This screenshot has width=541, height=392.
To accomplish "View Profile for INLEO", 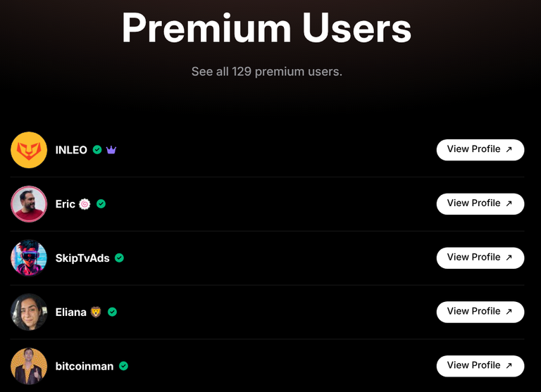I will click(480, 150).
